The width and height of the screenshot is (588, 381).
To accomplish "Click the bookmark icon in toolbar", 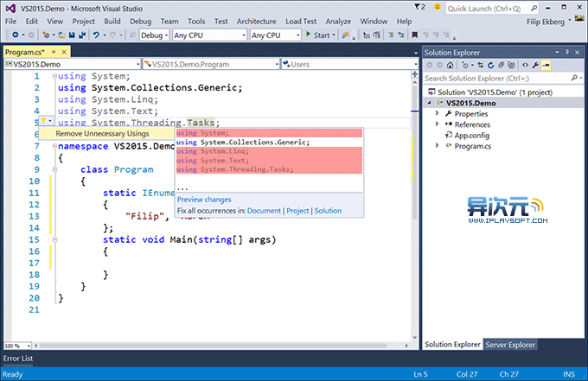I will (x=414, y=35).
